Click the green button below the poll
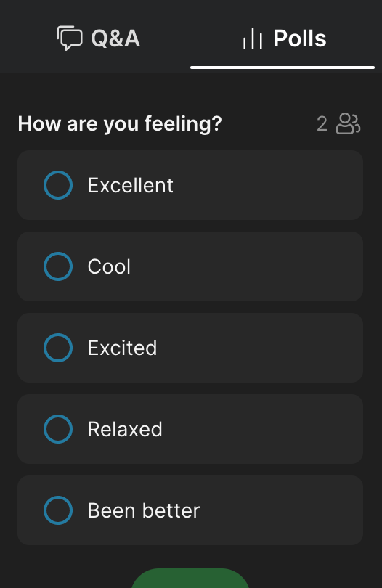This screenshot has height=588, width=382. tap(190, 579)
